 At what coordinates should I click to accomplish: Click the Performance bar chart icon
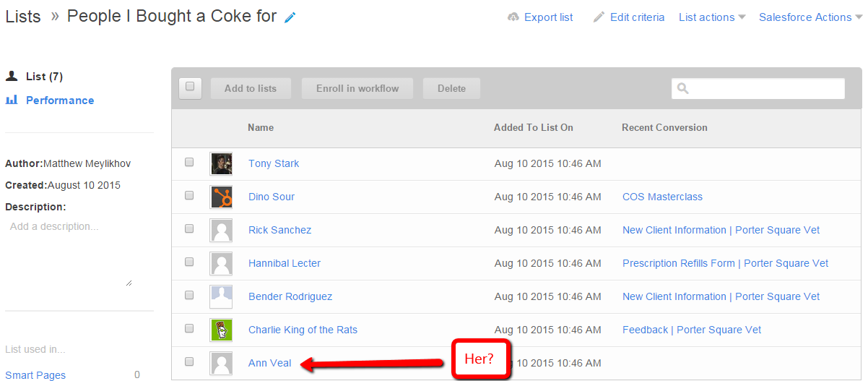[x=12, y=100]
